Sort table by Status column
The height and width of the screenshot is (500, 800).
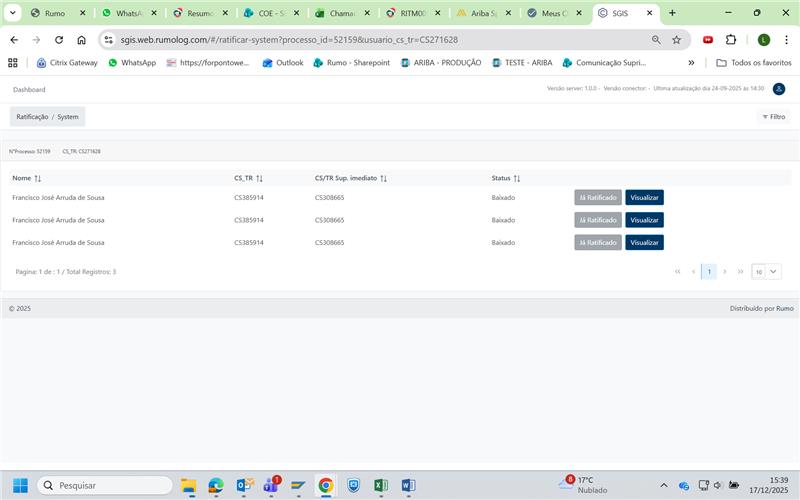(x=517, y=178)
